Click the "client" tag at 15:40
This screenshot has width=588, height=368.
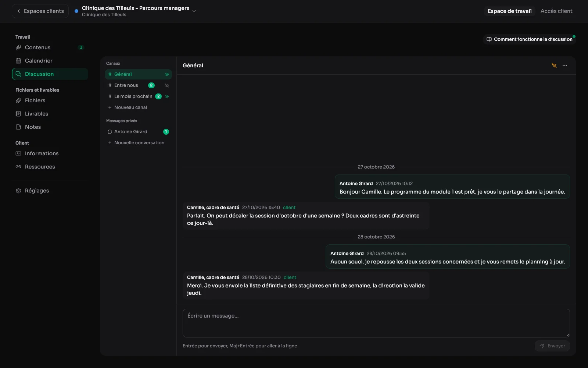tap(289, 208)
